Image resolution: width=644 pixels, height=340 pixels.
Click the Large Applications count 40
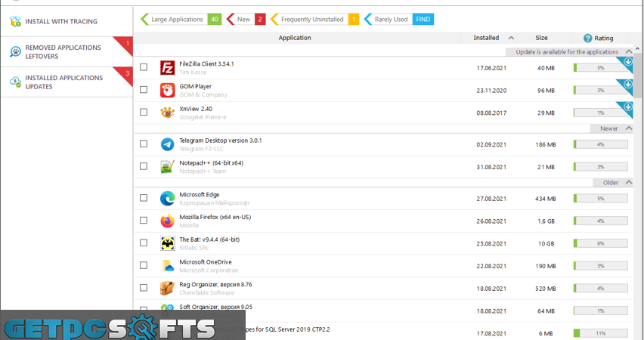click(x=215, y=20)
